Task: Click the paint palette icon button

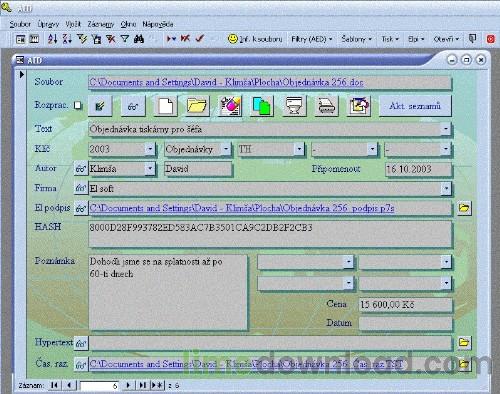Action: (x=230, y=106)
